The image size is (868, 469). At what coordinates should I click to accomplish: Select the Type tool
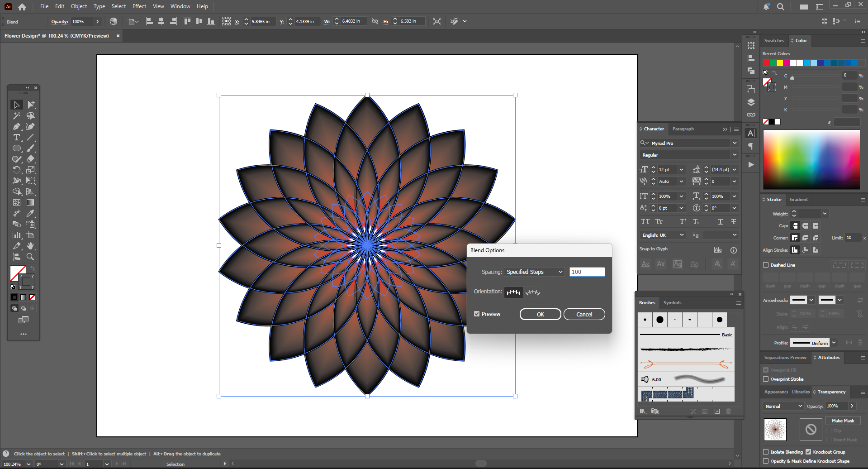point(17,138)
